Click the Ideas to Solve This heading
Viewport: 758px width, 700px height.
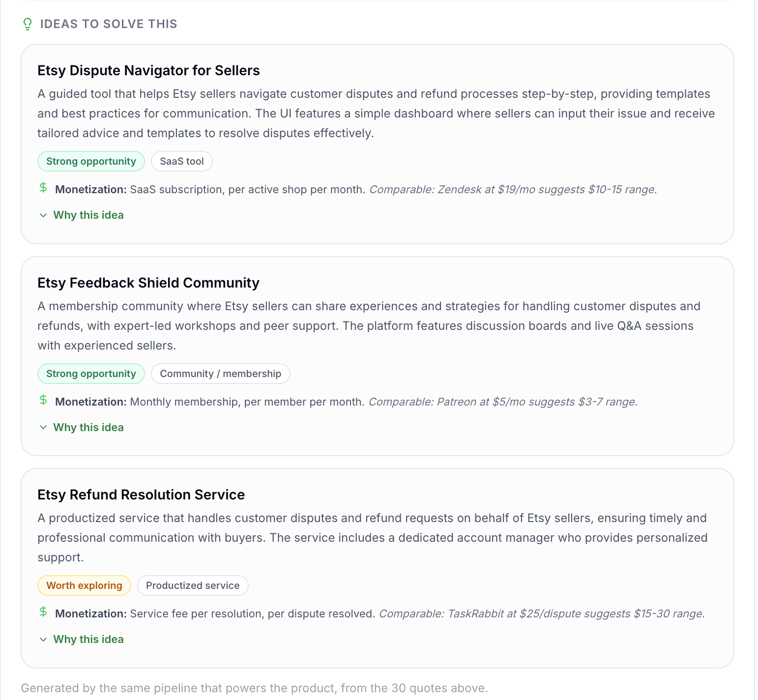point(109,24)
